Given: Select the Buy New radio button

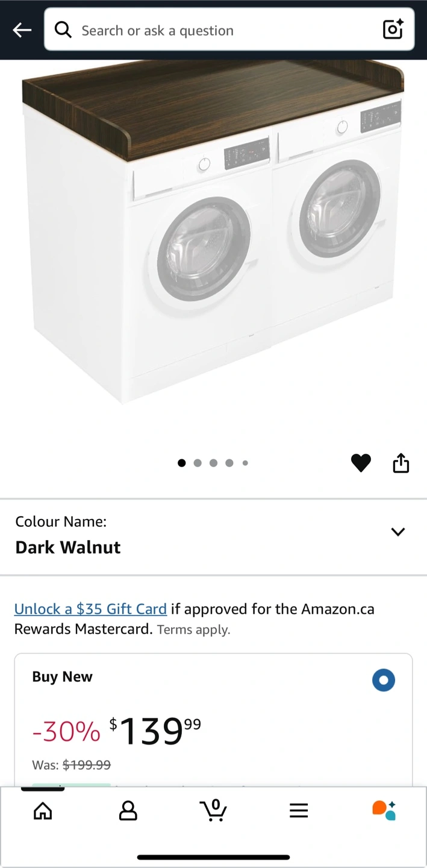Looking at the screenshot, I should point(384,681).
